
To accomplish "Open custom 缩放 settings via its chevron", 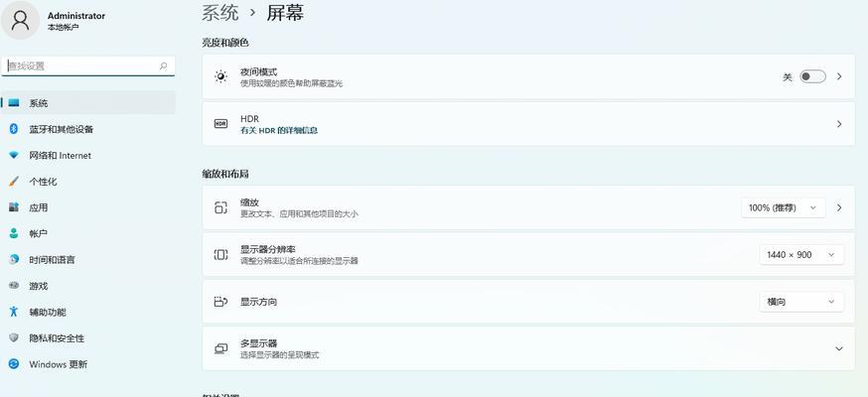I will [839, 207].
